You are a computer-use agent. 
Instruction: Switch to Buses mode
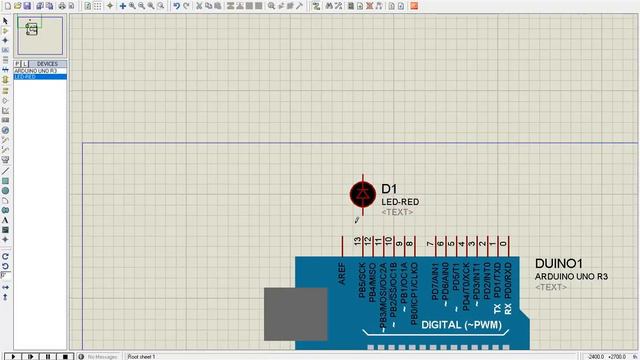coord(5,70)
